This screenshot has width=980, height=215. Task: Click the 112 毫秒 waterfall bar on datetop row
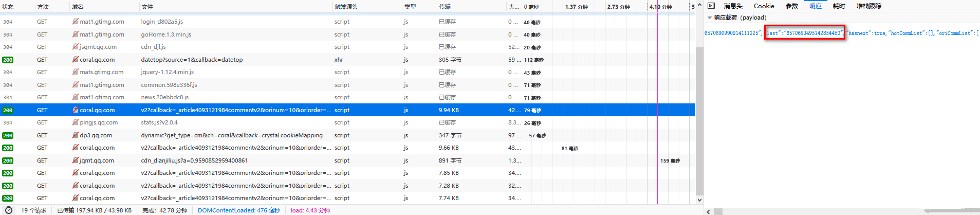tap(533, 60)
